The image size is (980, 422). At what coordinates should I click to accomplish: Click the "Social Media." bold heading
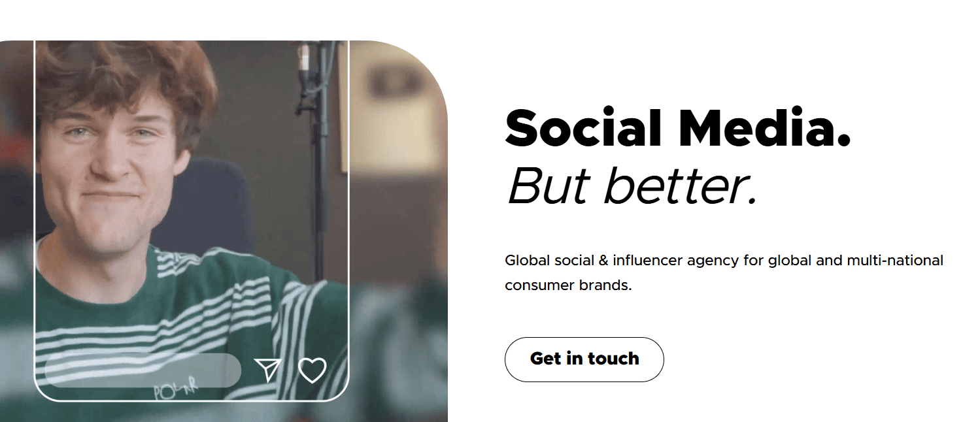click(x=677, y=128)
